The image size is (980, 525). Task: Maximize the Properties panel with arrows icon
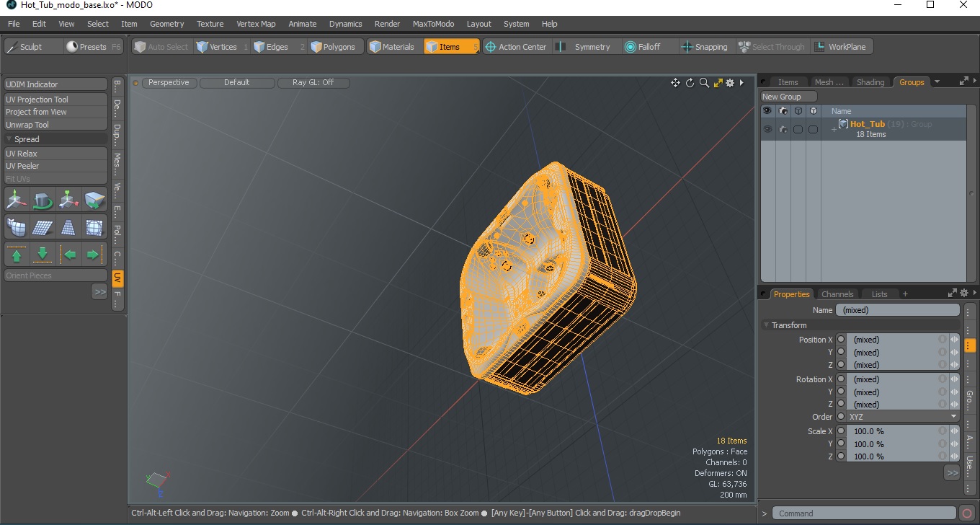(953, 293)
